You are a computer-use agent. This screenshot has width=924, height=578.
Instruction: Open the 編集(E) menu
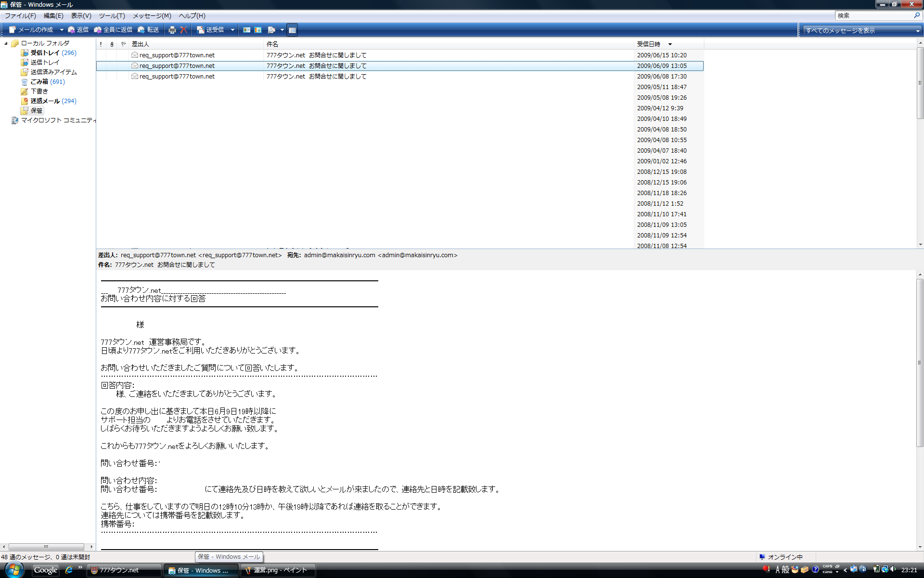[53, 16]
